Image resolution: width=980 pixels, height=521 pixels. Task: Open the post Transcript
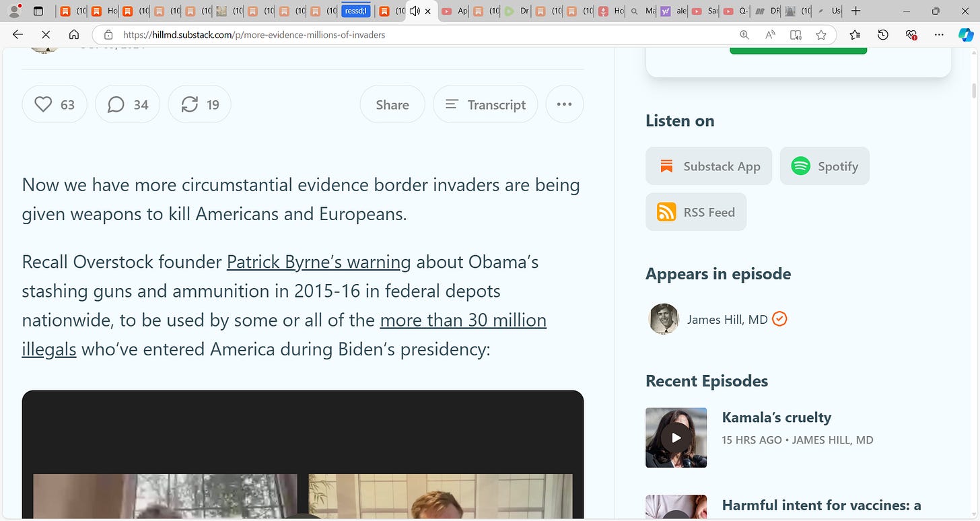point(485,104)
